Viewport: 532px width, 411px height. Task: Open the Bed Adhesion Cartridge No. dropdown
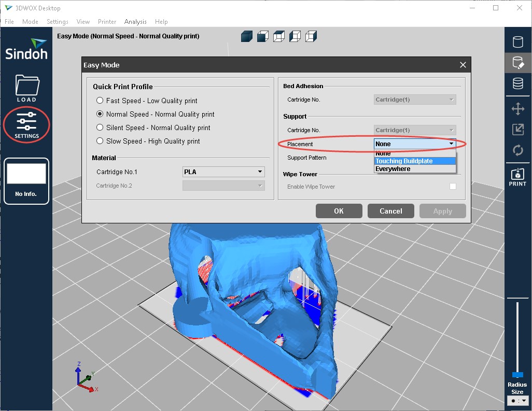[415, 100]
